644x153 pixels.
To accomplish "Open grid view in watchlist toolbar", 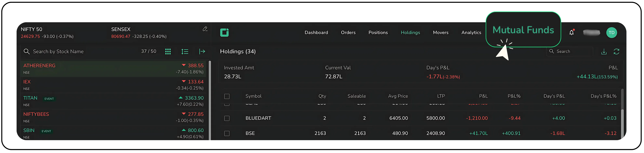I will tap(168, 51).
